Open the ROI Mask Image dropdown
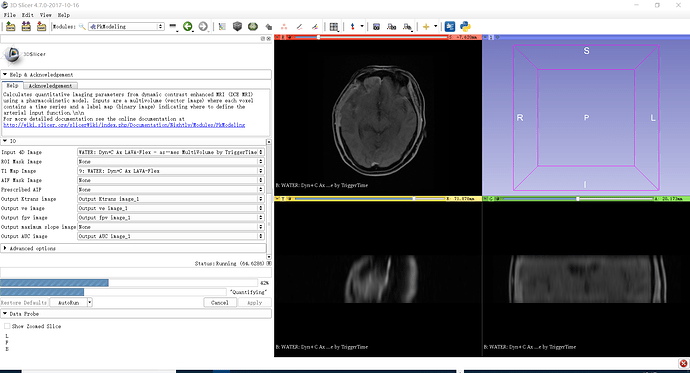This screenshot has width=690, height=373. (x=170, y=161)
